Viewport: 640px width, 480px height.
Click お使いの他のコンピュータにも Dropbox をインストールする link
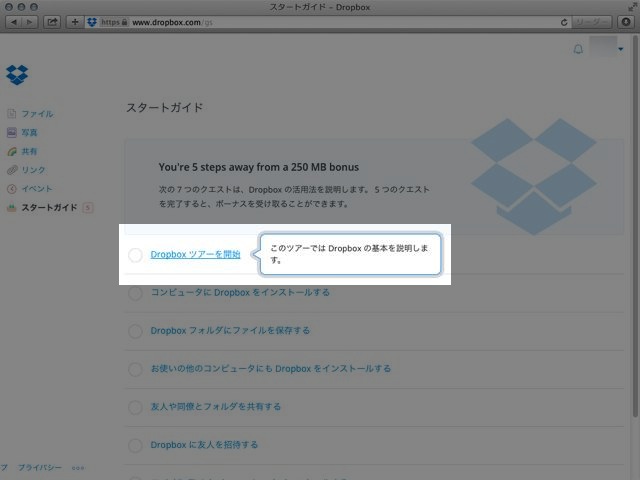(x=271, y=369)
